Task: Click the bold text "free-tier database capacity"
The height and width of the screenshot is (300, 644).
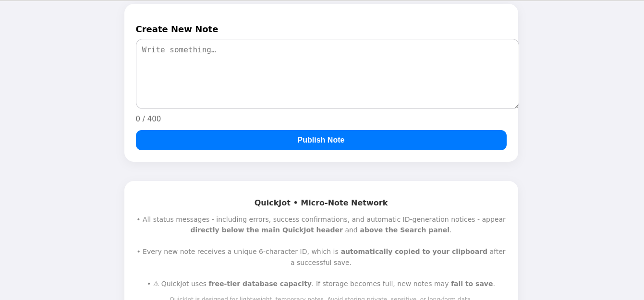Action: point(260,284)
